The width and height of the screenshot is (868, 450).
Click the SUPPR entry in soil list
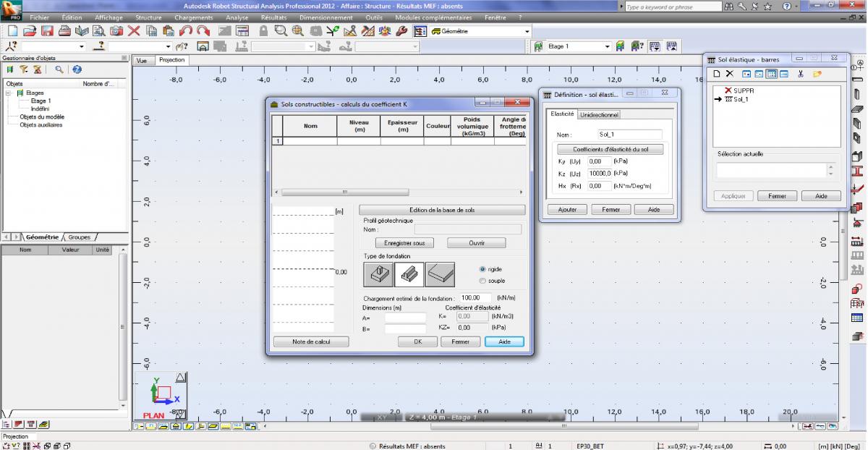point(739,90)
